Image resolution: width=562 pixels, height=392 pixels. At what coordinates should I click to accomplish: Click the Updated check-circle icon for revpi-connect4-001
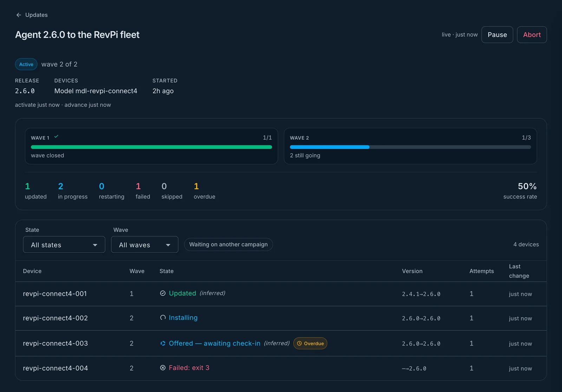click(163, 293)
